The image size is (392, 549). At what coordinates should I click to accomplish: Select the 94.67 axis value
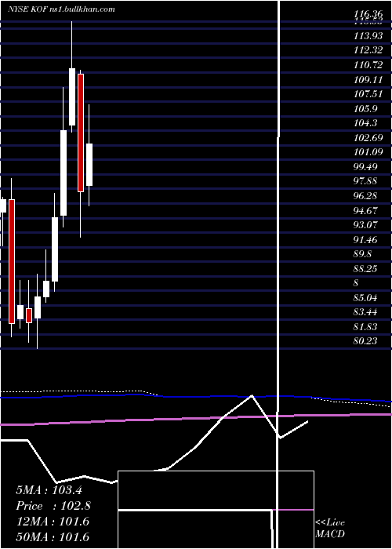(365, 210)
